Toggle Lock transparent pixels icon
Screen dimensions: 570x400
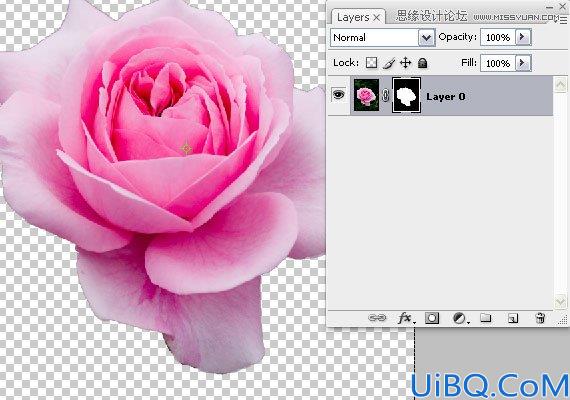coord(371,63)
